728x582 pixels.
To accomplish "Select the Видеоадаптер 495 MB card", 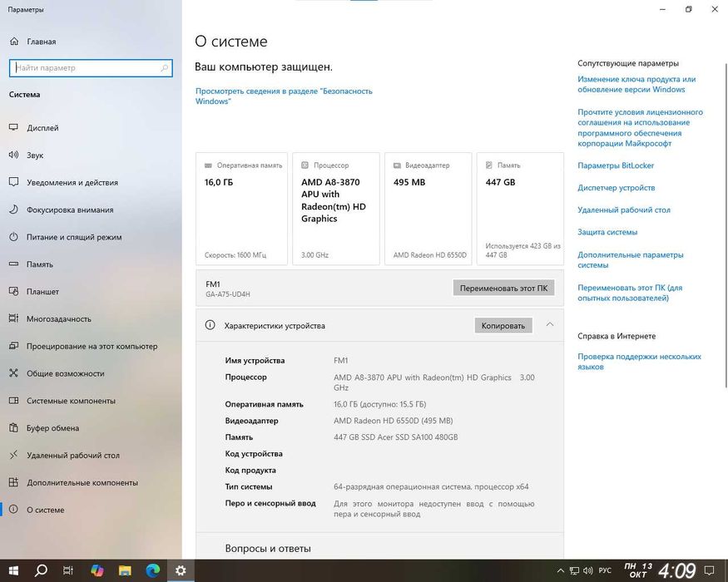I will coord(428,209).
